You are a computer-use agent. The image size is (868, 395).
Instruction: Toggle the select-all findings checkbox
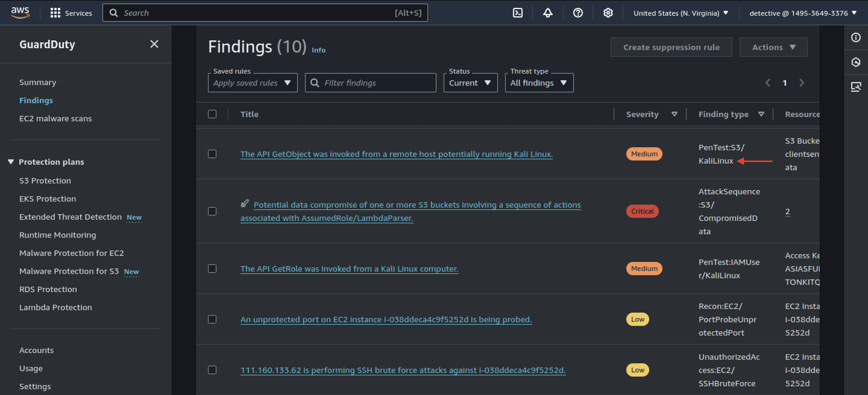[x=212, y=114]
